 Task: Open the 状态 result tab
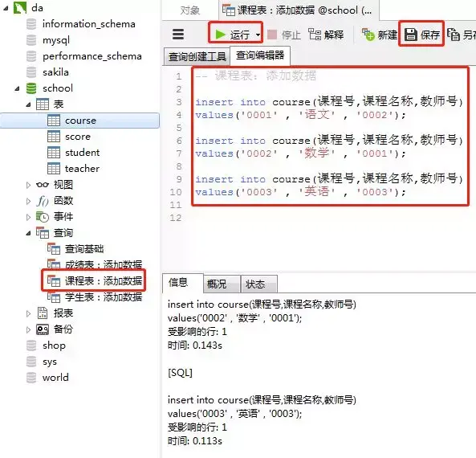259,284
